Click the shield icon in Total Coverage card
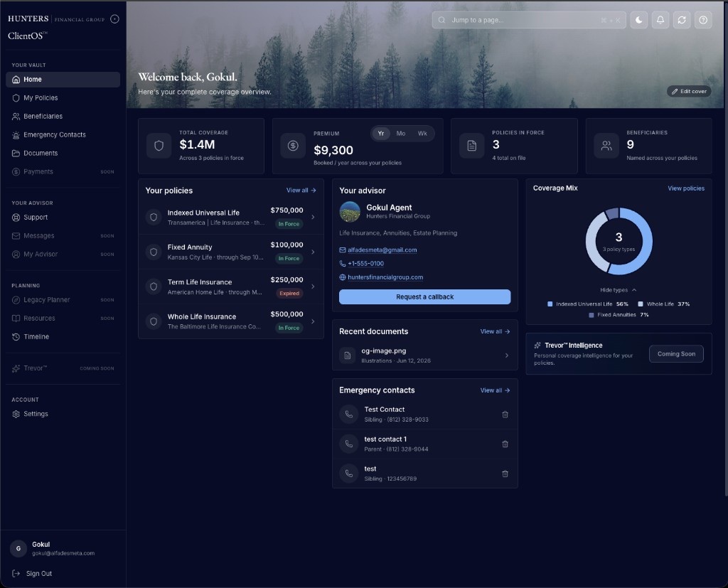This screenshot has height=588, width=728. tap(159, 146)
